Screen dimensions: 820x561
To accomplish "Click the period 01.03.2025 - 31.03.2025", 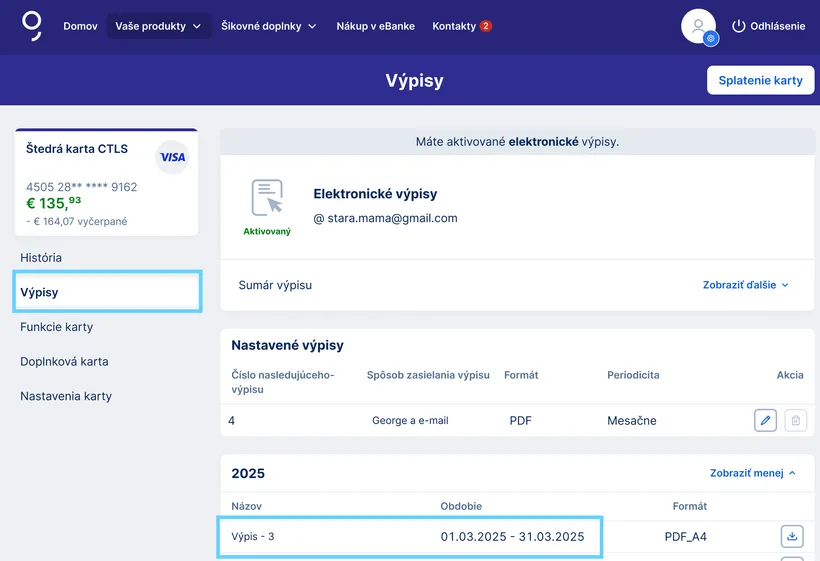I will (x=512, y=536).
